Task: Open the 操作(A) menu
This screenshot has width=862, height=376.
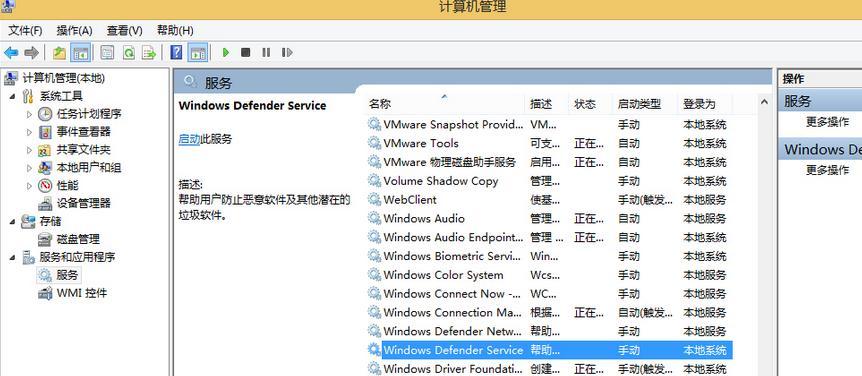Action: (x=74, y=30)
